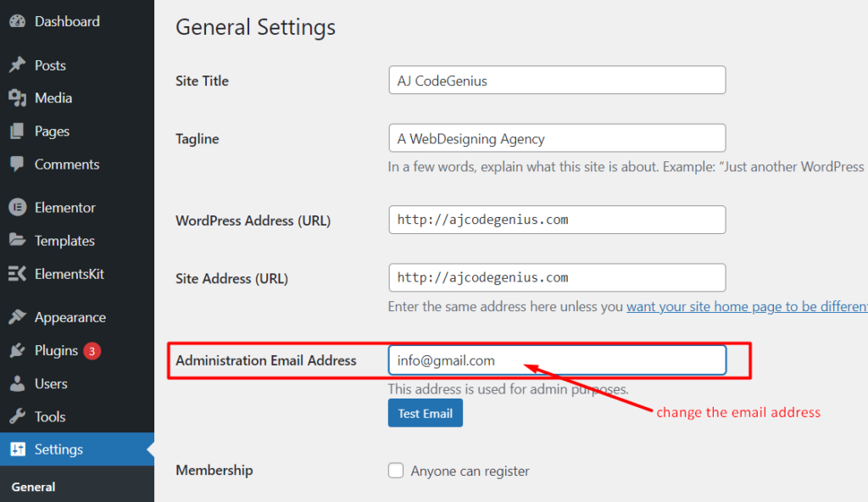Enable Anyone can register checkbox
Screen dimensions: 868x502
[x=396, y=471]
